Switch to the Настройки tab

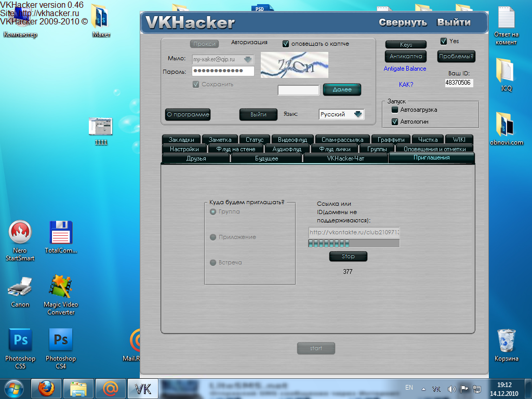(184, 149)
